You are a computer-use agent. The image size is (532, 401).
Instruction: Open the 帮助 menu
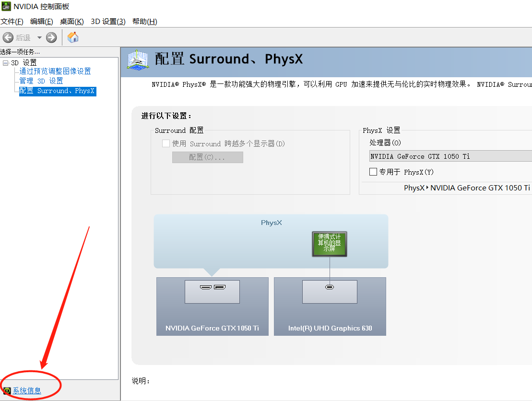pyautogui.click(x=144, y=22)
